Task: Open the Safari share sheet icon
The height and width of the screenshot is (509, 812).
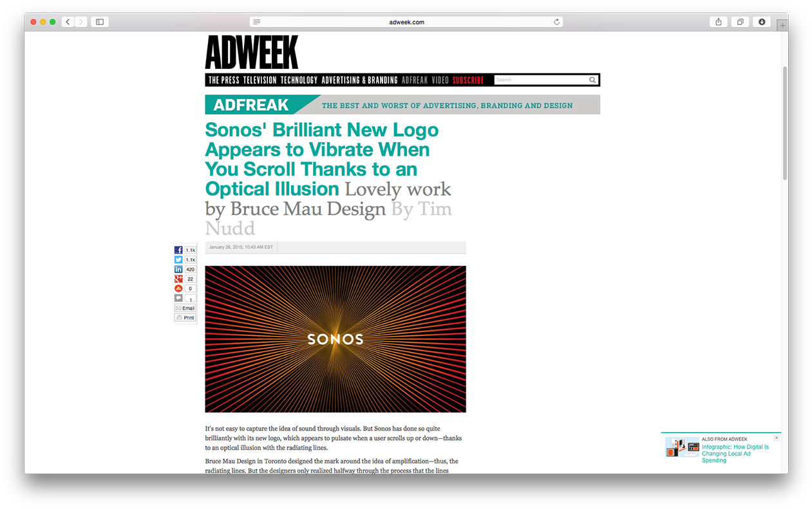Action: (x=718, y=21)
